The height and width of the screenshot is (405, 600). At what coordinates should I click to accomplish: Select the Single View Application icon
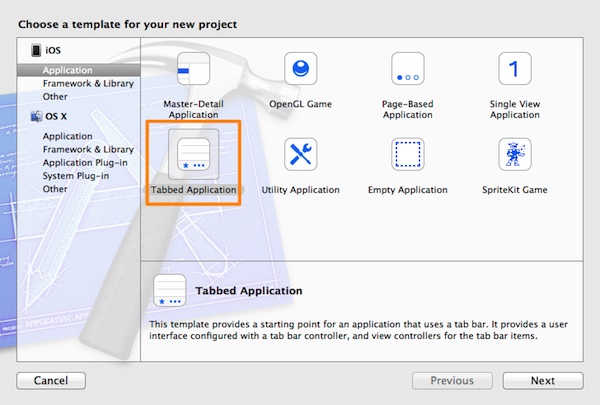pyautogui.click(x=514, y=71)
